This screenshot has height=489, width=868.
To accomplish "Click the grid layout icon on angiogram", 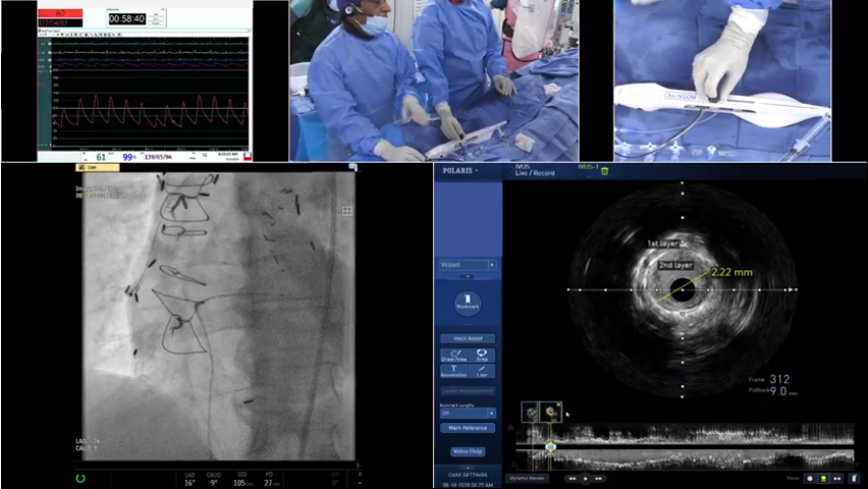I will pos(347,211).
